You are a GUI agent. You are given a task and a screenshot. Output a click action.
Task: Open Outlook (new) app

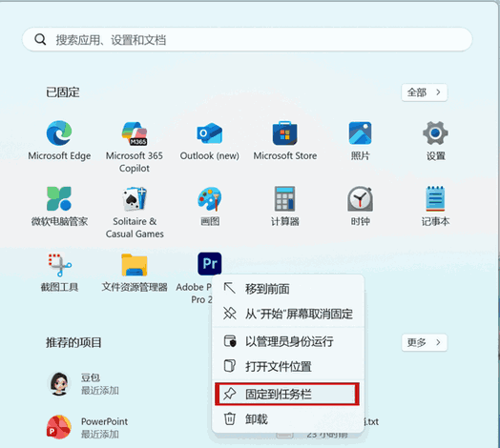click(x=210, y=140)
